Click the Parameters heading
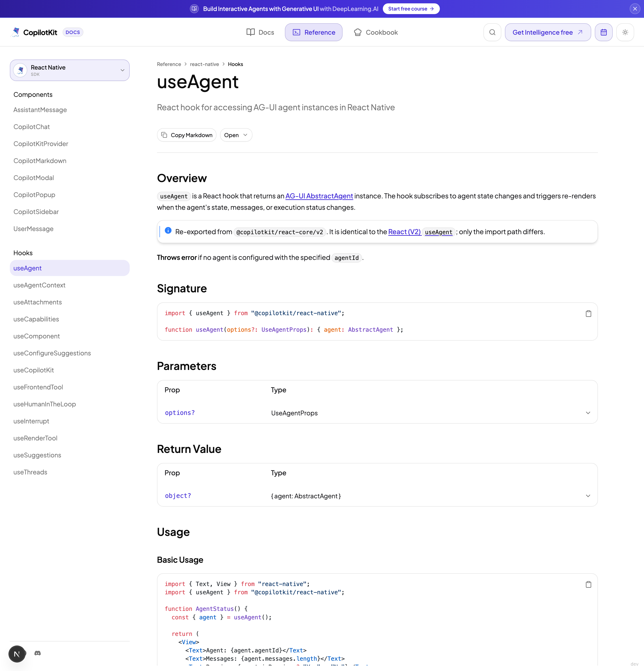Viewport: 644px width, 671px height. click(186, 366)
